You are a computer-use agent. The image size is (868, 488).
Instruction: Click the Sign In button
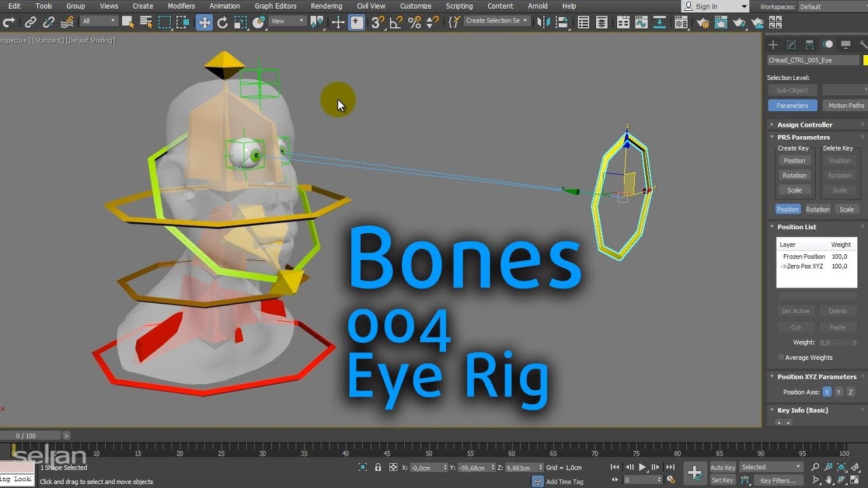pos(715,6)
